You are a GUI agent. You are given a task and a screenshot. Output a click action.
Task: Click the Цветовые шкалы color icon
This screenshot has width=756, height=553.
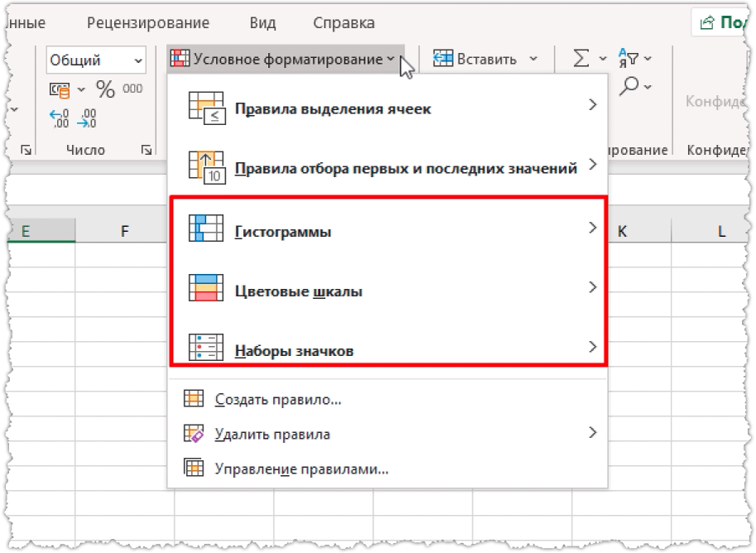point(206,287)
